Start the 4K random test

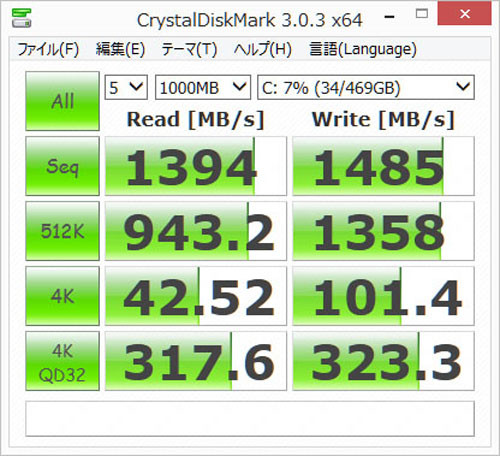(62, 296)
